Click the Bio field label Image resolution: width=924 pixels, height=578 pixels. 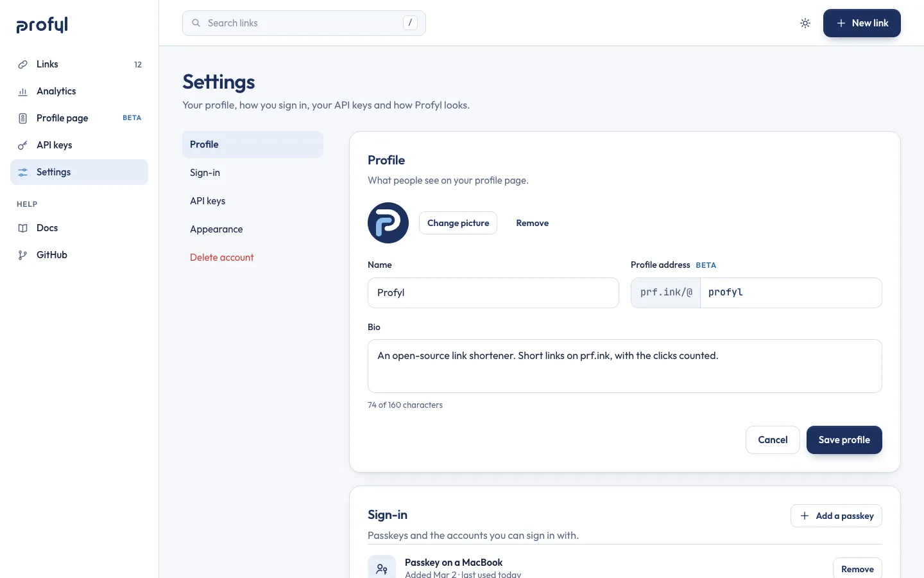click(374, 328)
